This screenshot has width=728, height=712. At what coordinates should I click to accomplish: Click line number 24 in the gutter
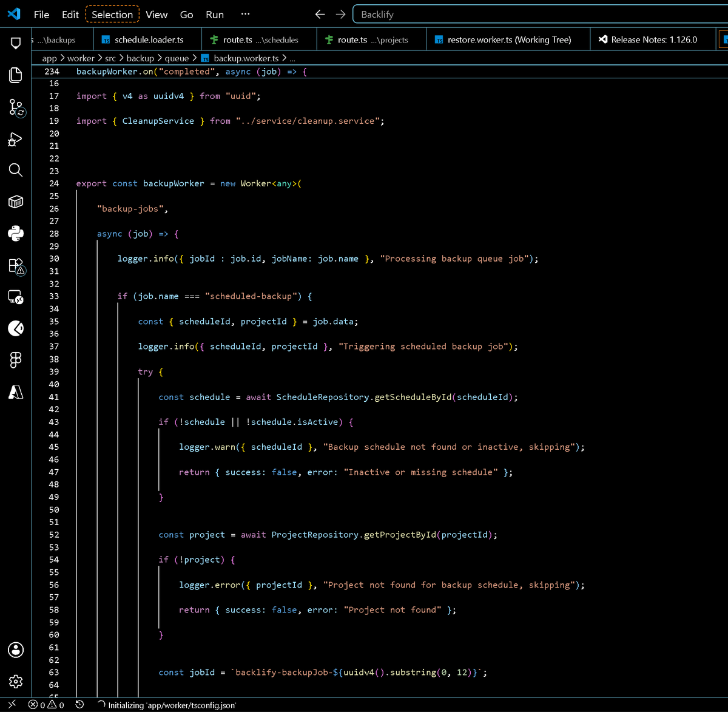coord(54,183)
